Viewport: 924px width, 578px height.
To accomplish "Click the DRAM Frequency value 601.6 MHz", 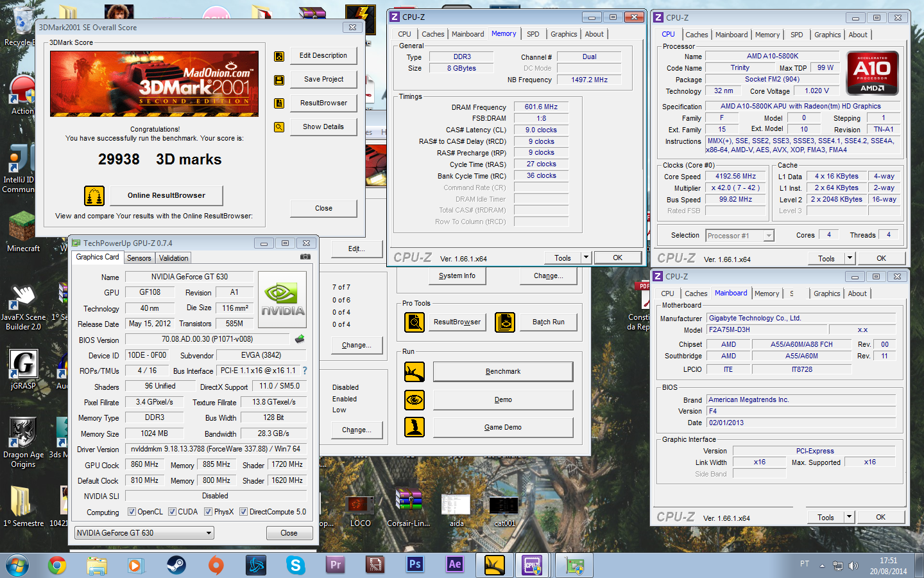I will [x=541, y=107].
